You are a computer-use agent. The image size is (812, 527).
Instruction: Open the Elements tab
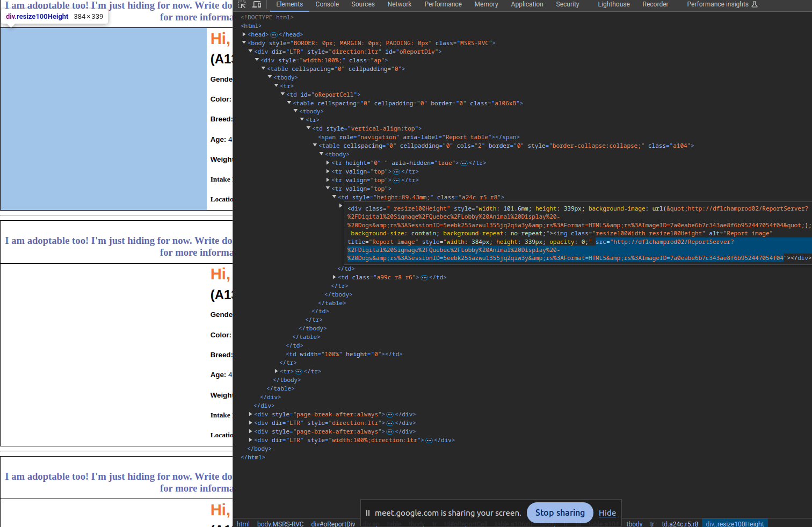pos(289,4)
